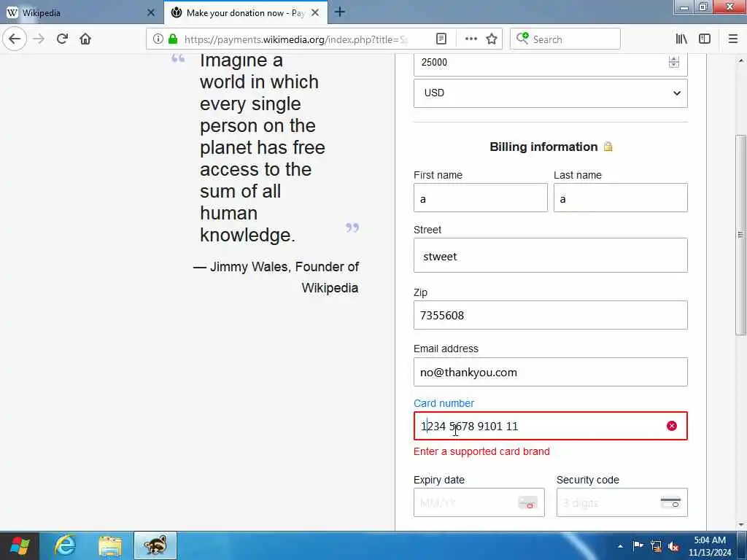Viewport: 747px width, 560px height.
Task: Open the page actions three-dot menu
Action: click(x=471, y=39)
